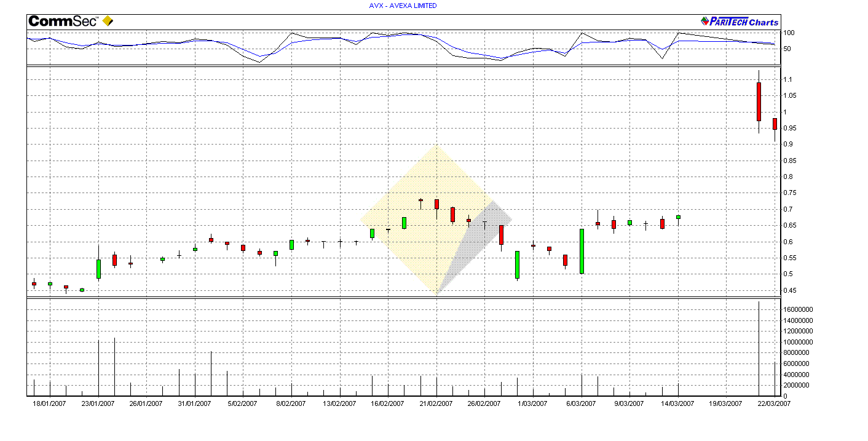Viewport: 868px width, 441px height.
Task: Select the 23/01/2007 date label
Action: coord(98,403)
